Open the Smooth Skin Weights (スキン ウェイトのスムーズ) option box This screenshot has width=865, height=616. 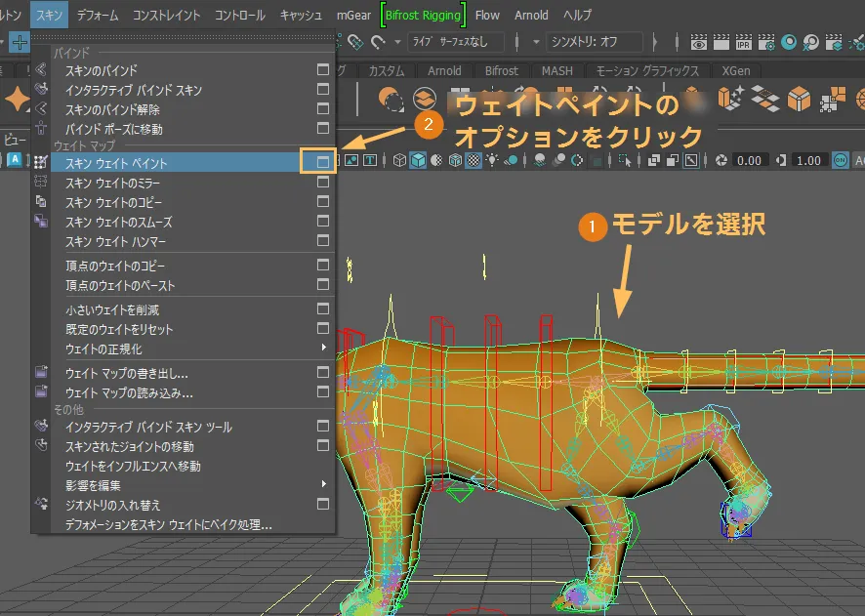pyautogui.click(x=323, y=223)
